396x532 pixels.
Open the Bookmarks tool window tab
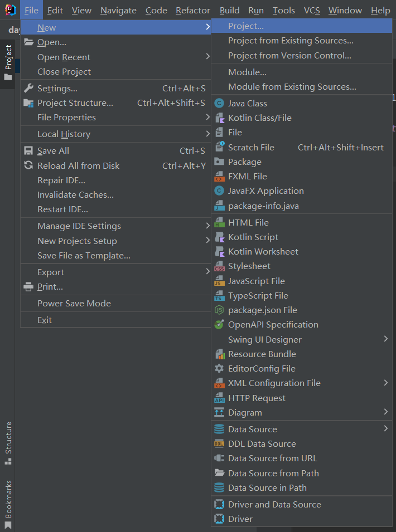(x=8, y=504)
